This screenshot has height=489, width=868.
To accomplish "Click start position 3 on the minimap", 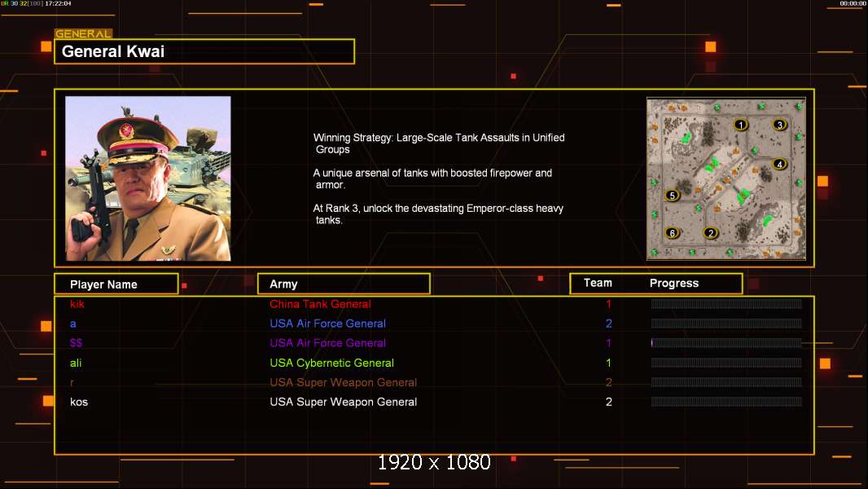I will 780,125.
